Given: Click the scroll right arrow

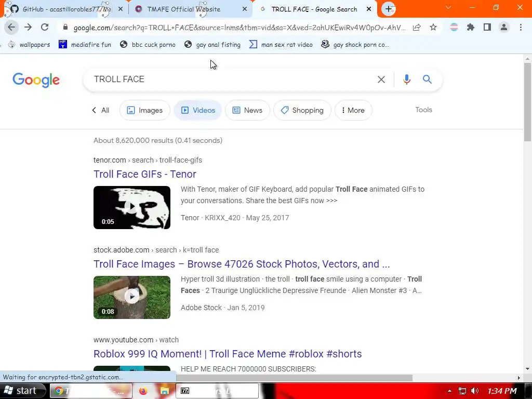Looking at the screenshot, I should [519, 378].
